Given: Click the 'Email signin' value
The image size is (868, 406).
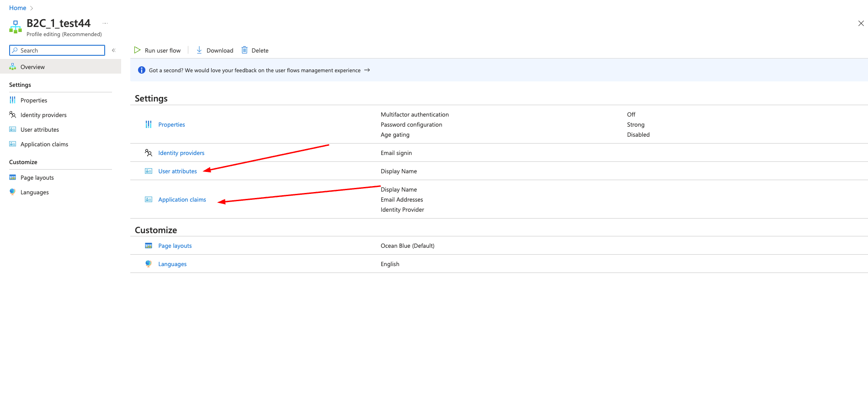Looking at the screenshot, I should (396, 153).
